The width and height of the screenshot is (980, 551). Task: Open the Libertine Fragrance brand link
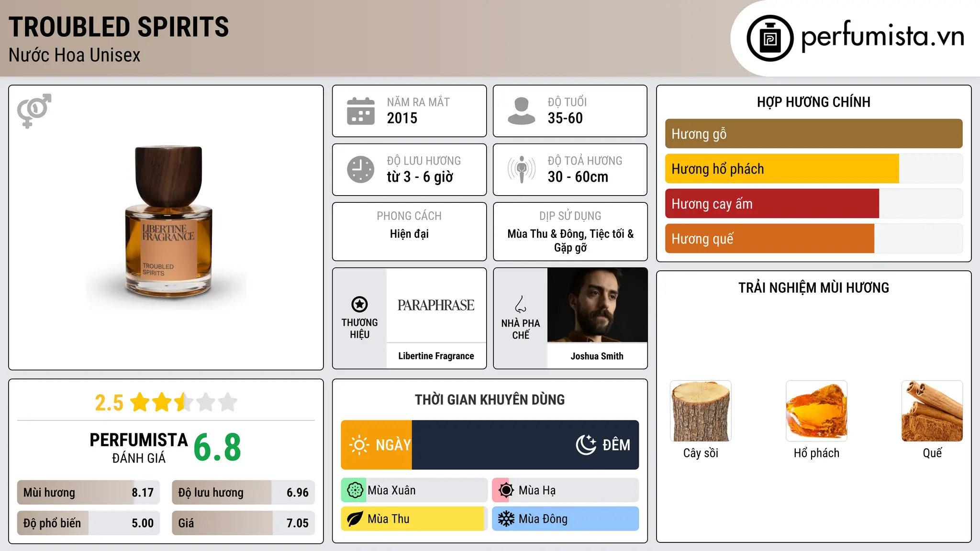(x=436, y=356)
